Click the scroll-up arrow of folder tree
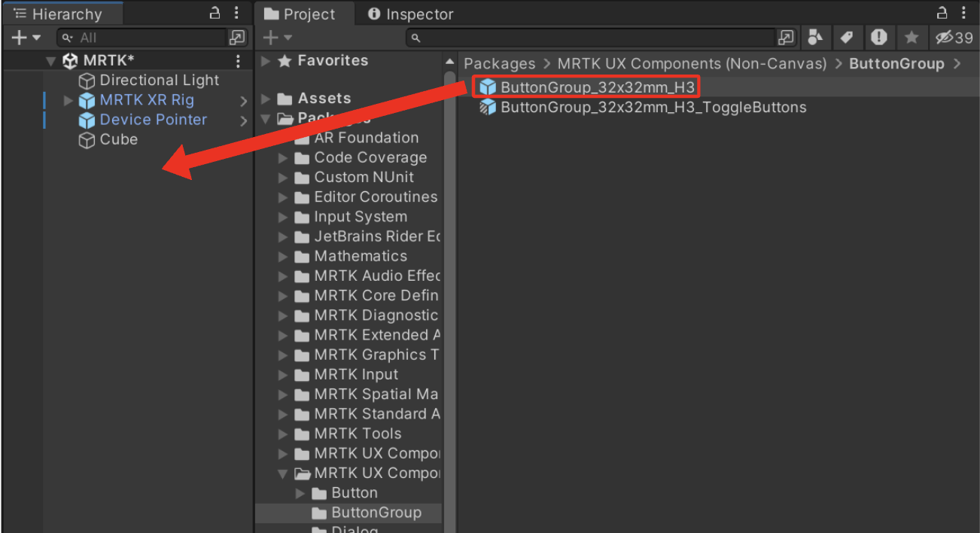Viewport: 980px width, 533px height. (450, 62)
